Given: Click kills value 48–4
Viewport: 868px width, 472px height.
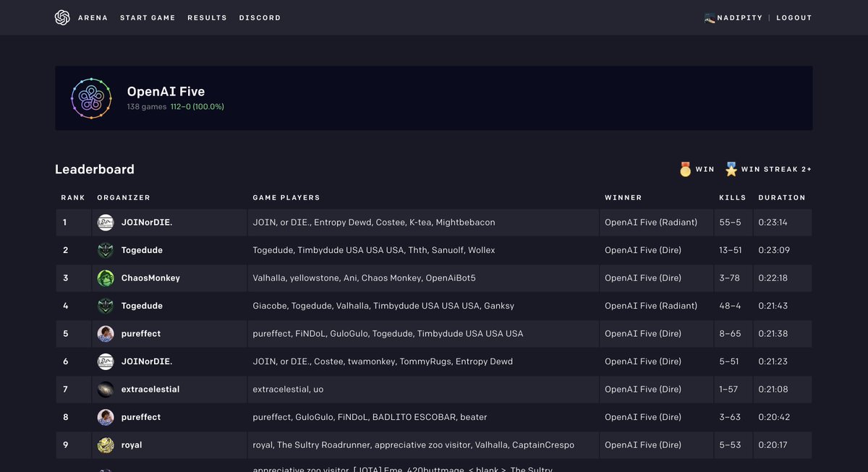Looking at the screenshot, I should [x=730, y=306].
